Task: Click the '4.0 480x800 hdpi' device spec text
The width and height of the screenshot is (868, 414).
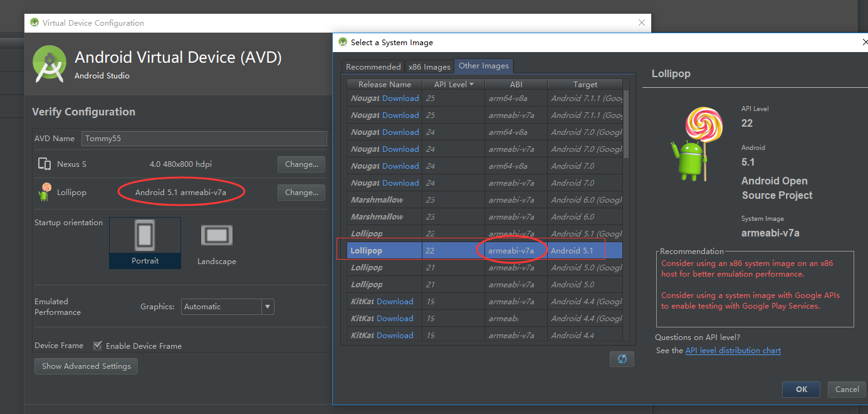Action: [x=180, y=164]
